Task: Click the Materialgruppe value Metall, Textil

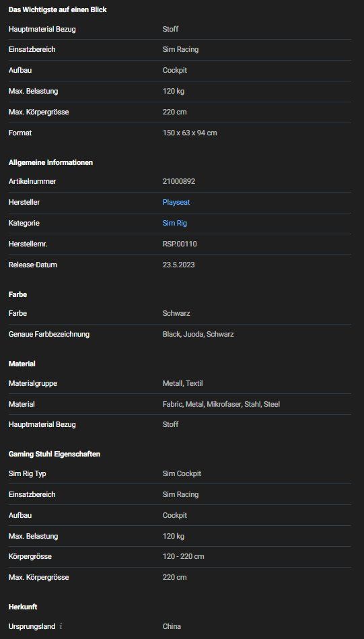Action: [183, 384]
